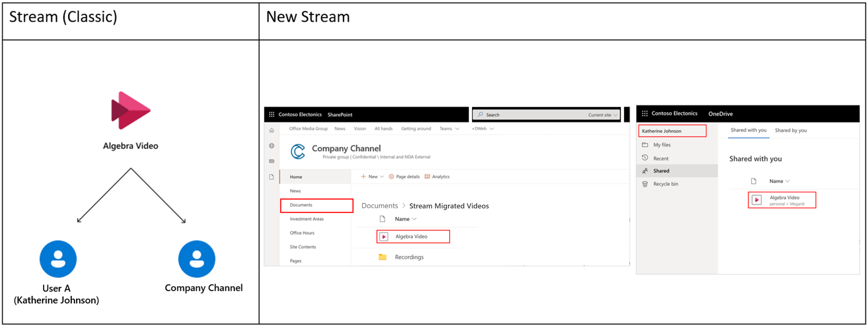This screenshot has height=327, width=868.
Task: Click Katherine Johnson in the OneDrive sidebar
Action: click(x=672, y=131)
